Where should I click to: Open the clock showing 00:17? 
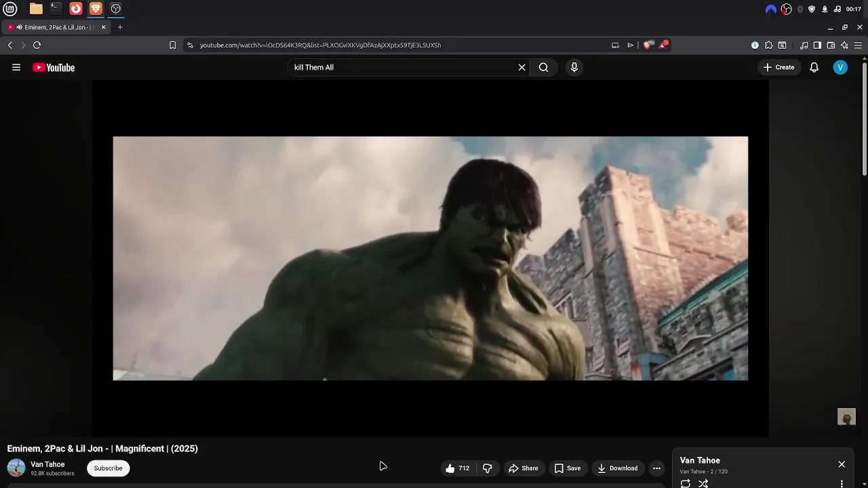(x=854, y=9)
